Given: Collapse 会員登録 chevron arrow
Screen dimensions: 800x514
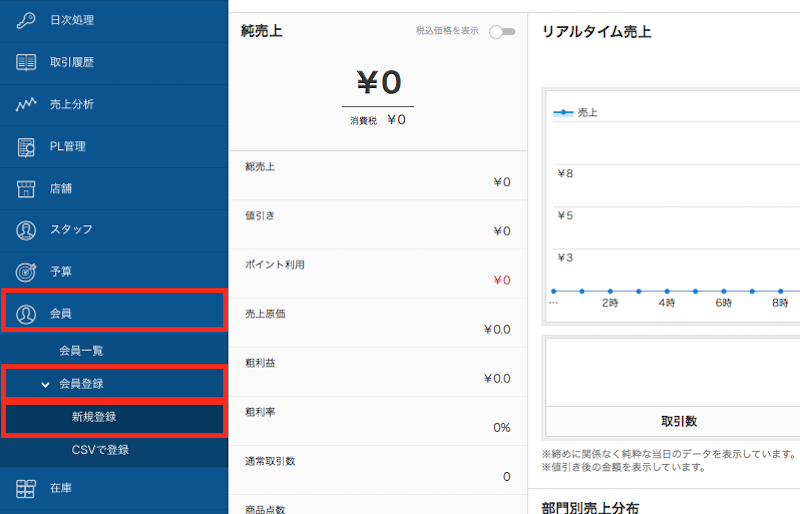Looking at the screenshot, I should [x=45, y=384].
